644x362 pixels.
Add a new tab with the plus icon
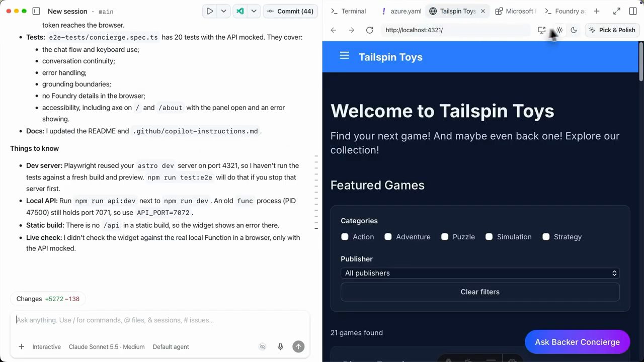[x=597, y=11]
